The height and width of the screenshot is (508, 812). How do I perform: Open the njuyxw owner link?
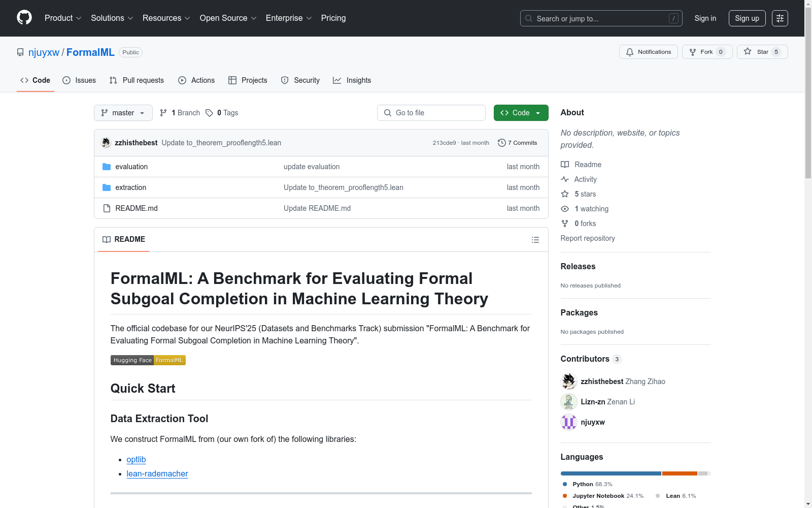tap(44, 52)
